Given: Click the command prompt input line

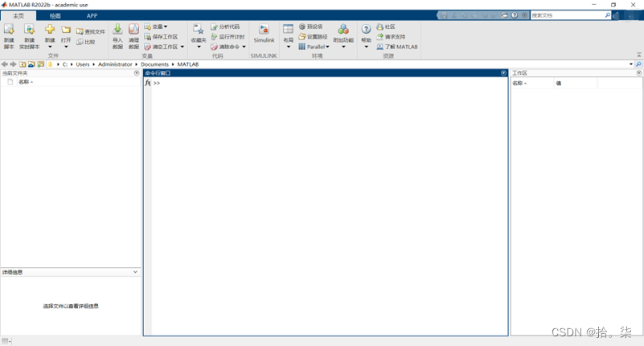Looking at the screenshot, I should point(329,83).
